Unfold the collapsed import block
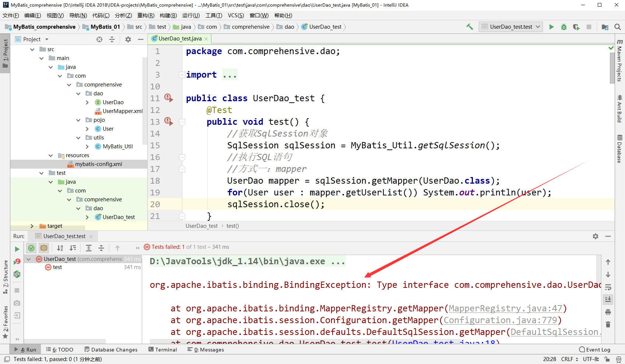This screenshot has width=625, height=364. pyautogui.click(x=182, y=75)
